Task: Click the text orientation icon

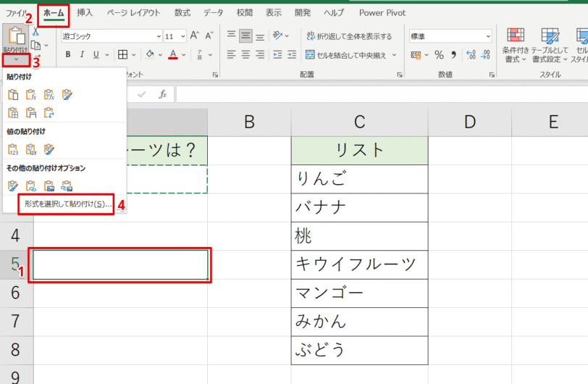Action: (x=277, y=36)
